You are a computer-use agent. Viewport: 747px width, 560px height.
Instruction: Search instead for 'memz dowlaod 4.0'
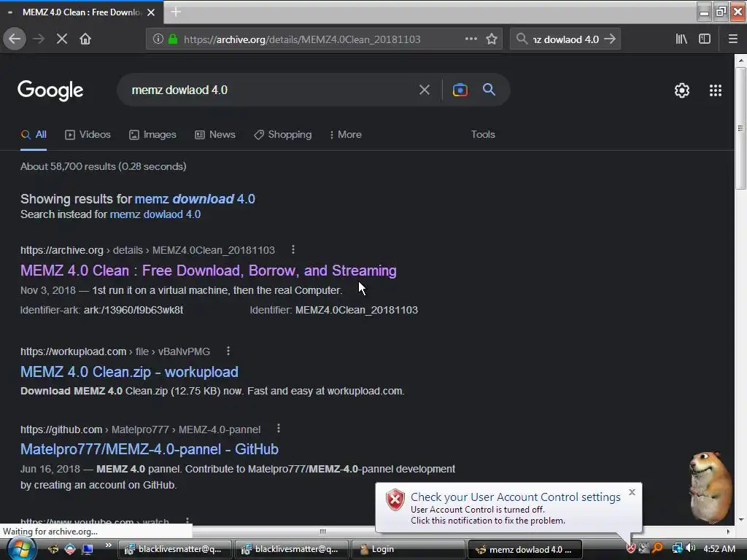pos(155,214)
